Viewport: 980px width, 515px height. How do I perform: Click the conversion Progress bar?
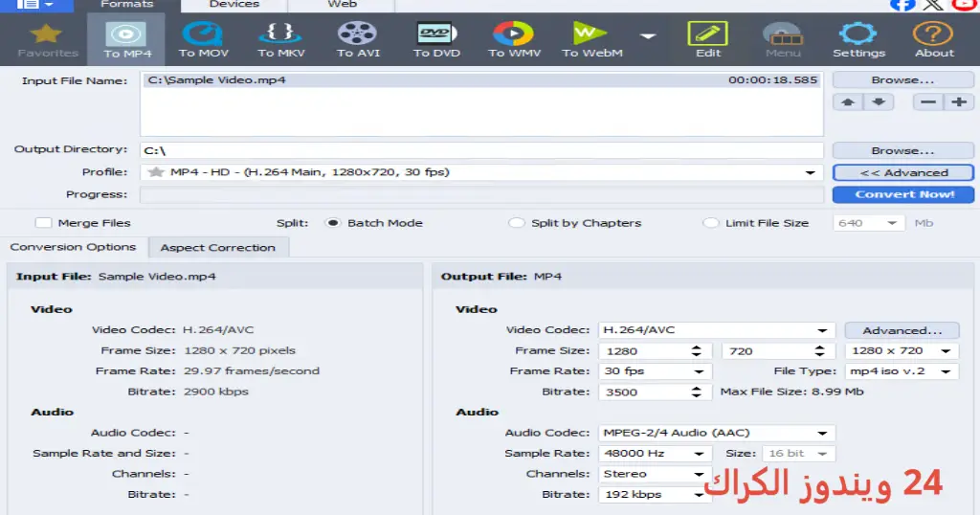coord(481,195)
